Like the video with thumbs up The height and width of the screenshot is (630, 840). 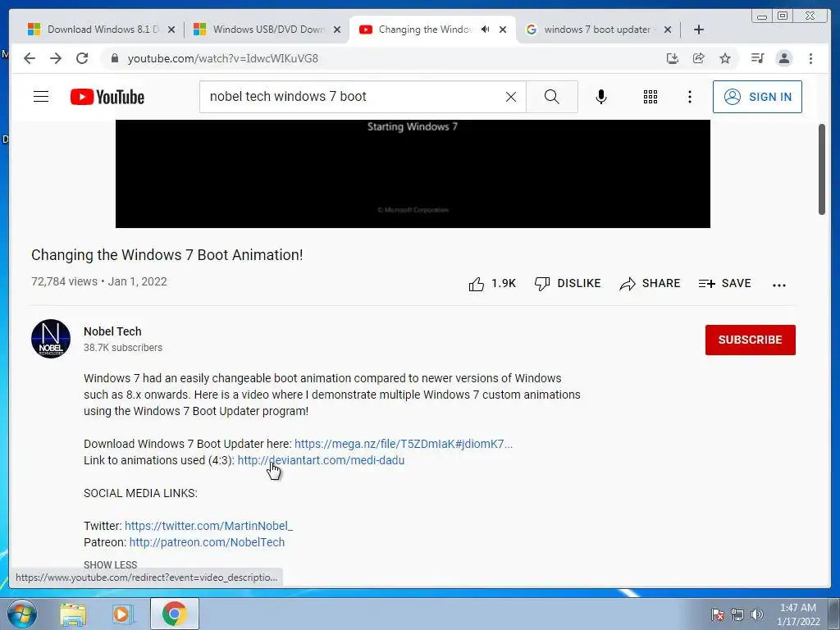click(x=492, y=283)
